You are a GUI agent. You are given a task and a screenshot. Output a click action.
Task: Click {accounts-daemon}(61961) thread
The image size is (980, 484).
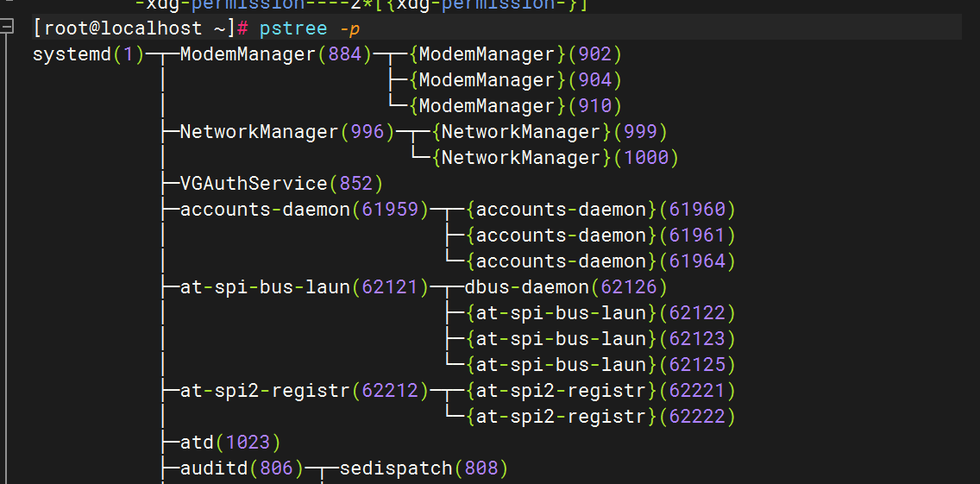(601, 236)
